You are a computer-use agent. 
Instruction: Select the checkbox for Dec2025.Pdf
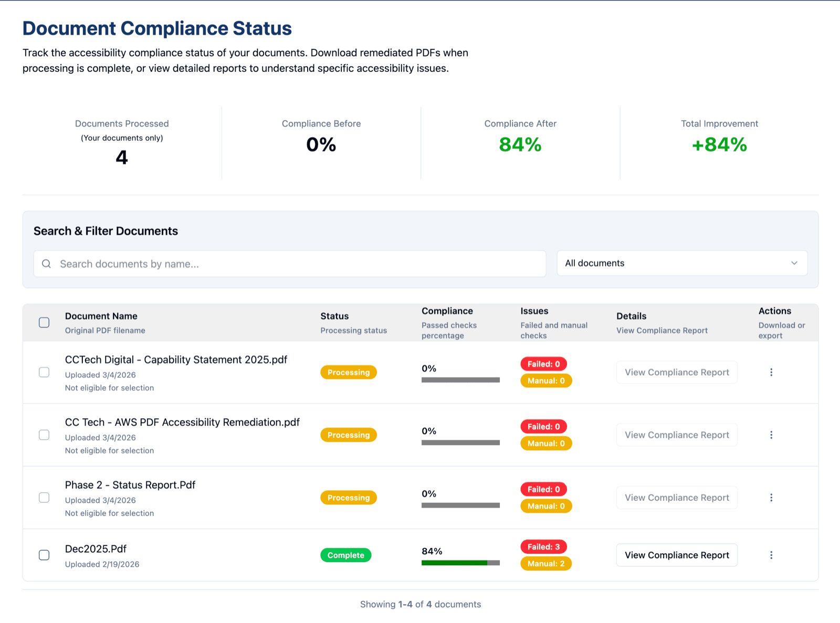pyautogui.click(x=44, y=555)
